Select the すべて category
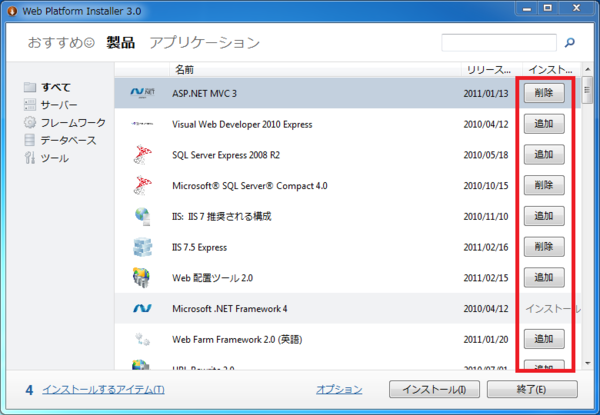Viewport: 600px width, 415px height. (x=56, y=87)
